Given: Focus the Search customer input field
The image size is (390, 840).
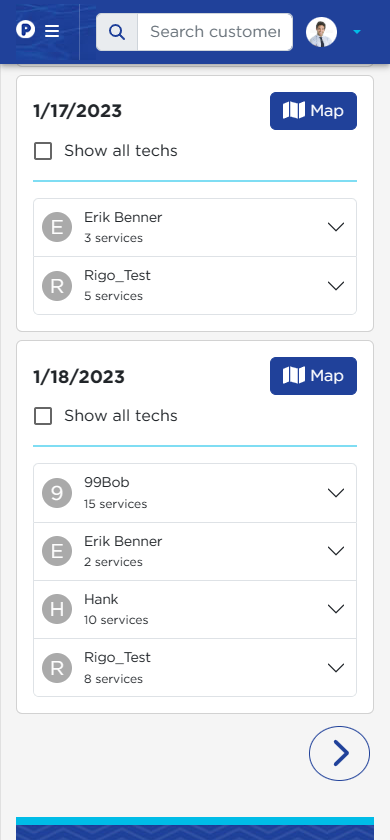Looking at the screenshot, I should [x=215, y=32].
